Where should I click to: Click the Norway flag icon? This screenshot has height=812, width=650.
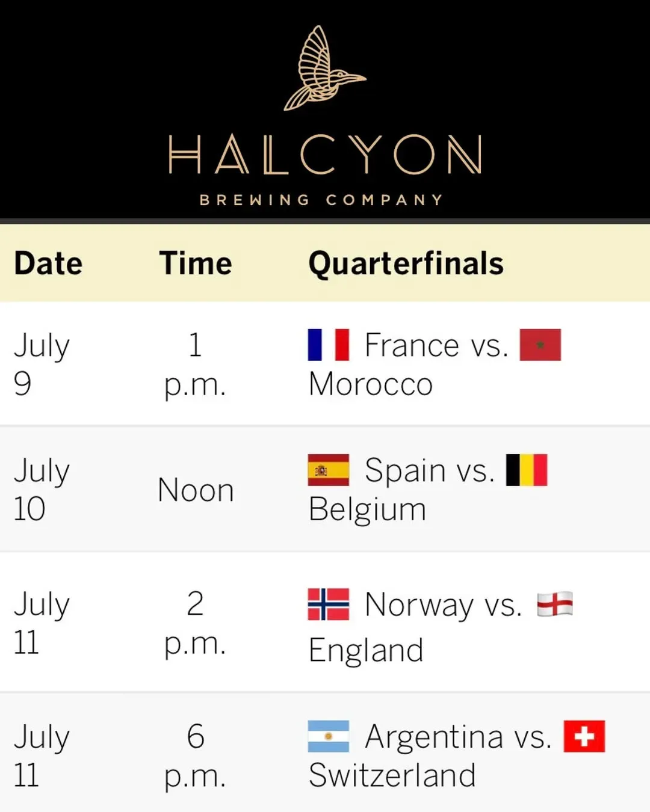point(328,604)
